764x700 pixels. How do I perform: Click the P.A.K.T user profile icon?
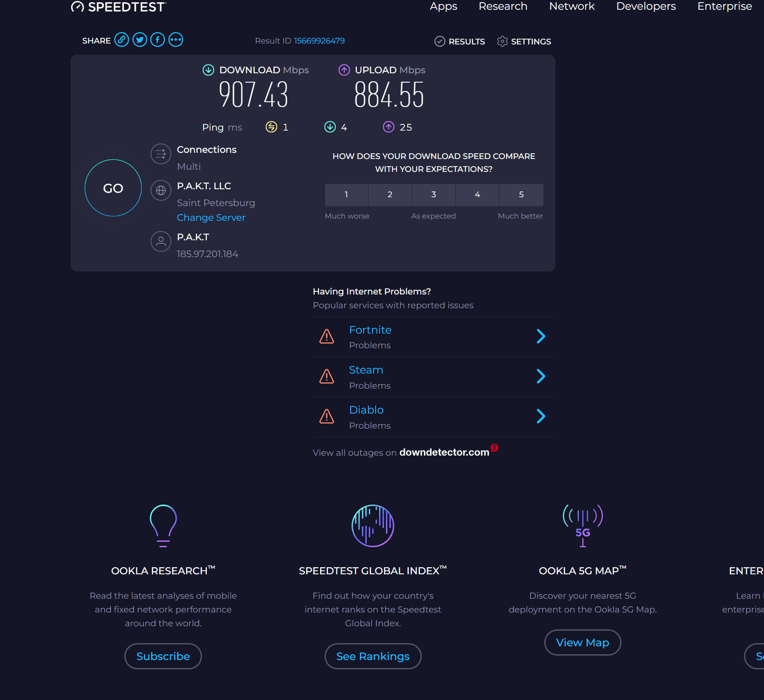161,242
